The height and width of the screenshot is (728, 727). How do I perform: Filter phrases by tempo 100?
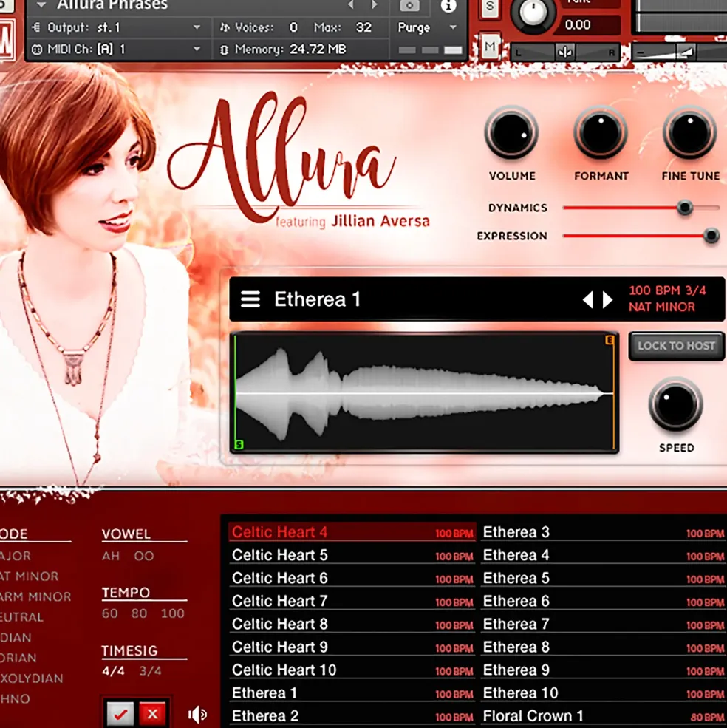pyautogui.click(x=173, y=613)
